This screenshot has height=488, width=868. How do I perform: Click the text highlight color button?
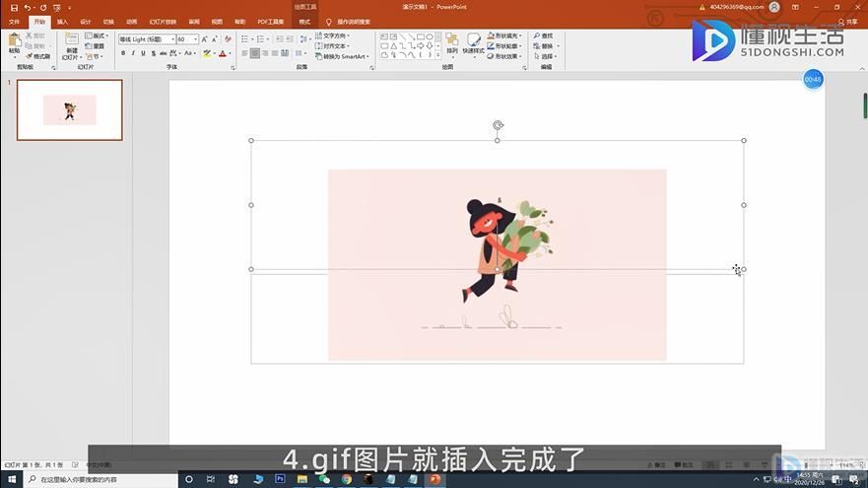(x=207, y=54)
